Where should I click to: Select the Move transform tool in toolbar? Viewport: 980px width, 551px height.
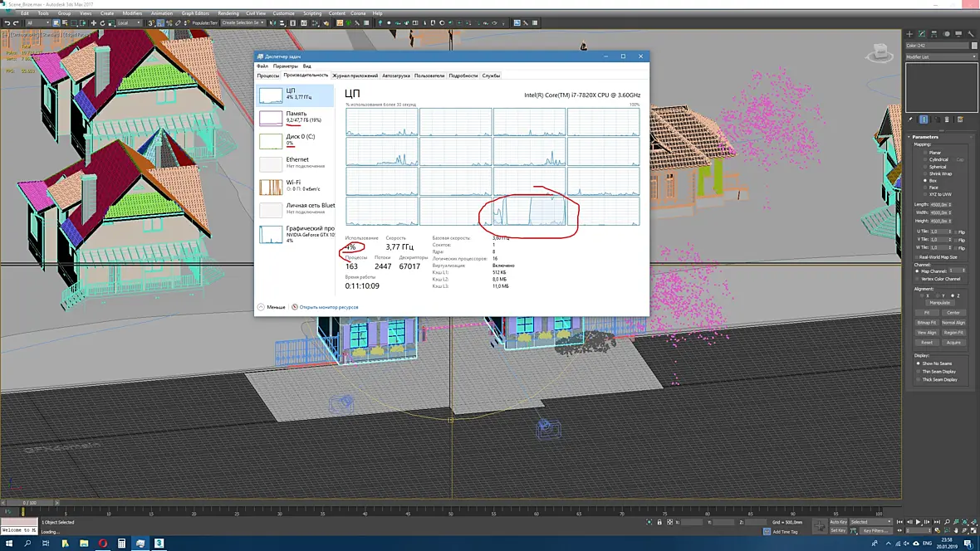[x=94, y=23]
